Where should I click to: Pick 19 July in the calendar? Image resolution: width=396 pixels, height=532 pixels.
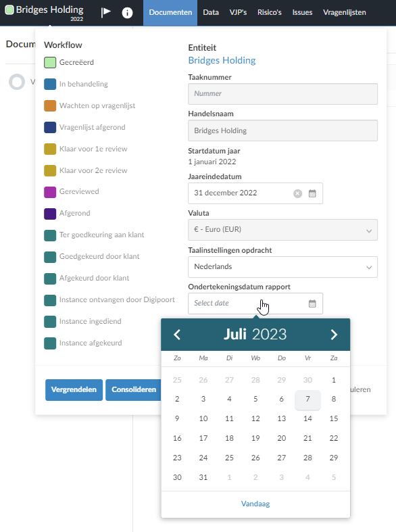[x=255, y=438]
